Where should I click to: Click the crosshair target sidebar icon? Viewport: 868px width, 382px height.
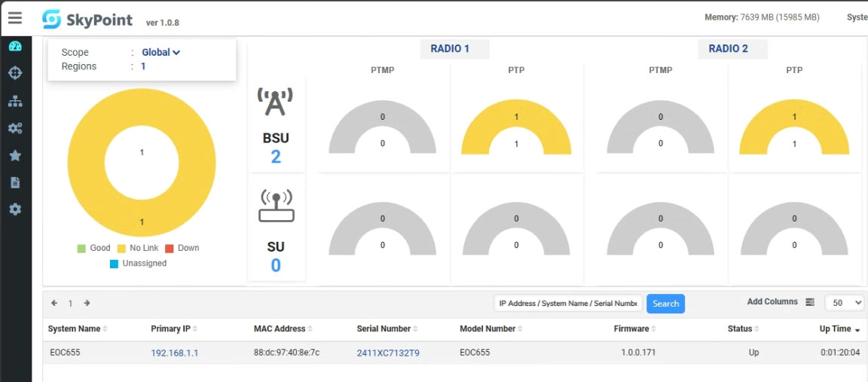coord(15,73)
